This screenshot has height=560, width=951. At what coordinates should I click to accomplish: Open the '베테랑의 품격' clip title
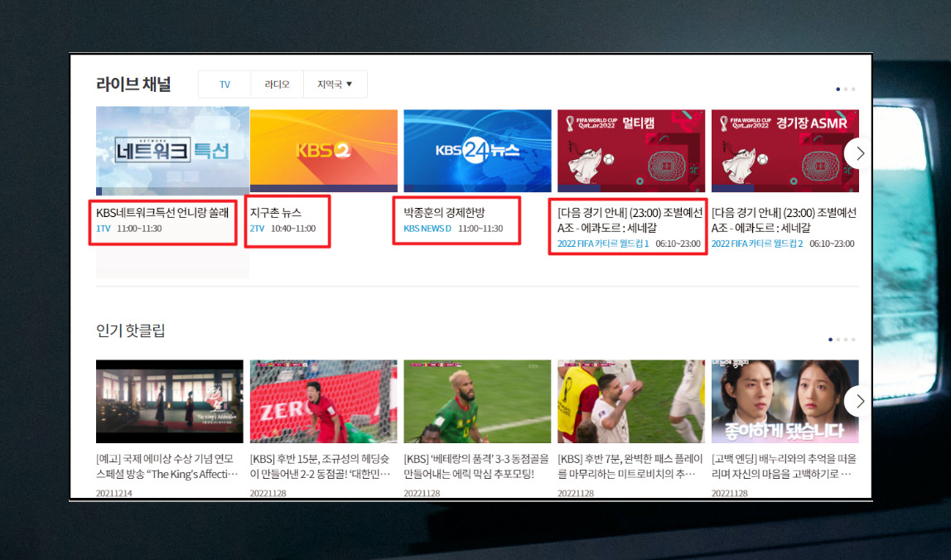(476, 466)
